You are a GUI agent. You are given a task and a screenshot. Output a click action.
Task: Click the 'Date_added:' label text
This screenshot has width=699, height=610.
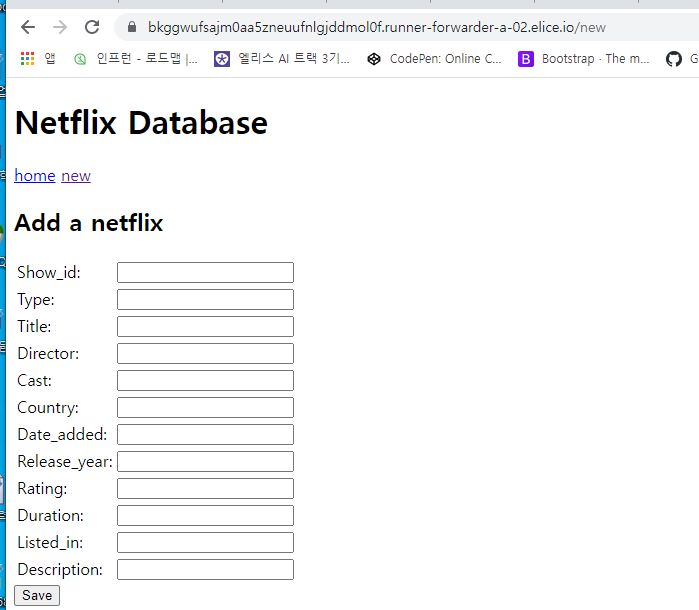(62, 434)
